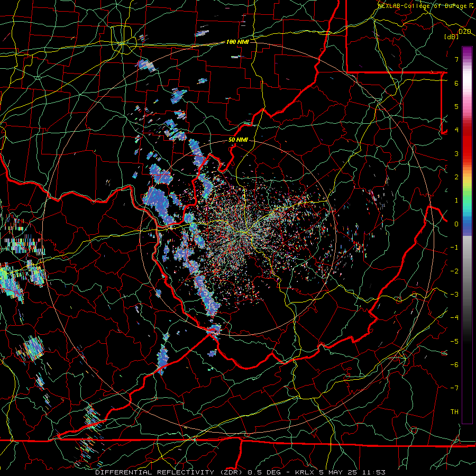The image size is (476, 476).
Task: Click the "6" value on color scale
Action: (x=456, y=83)
